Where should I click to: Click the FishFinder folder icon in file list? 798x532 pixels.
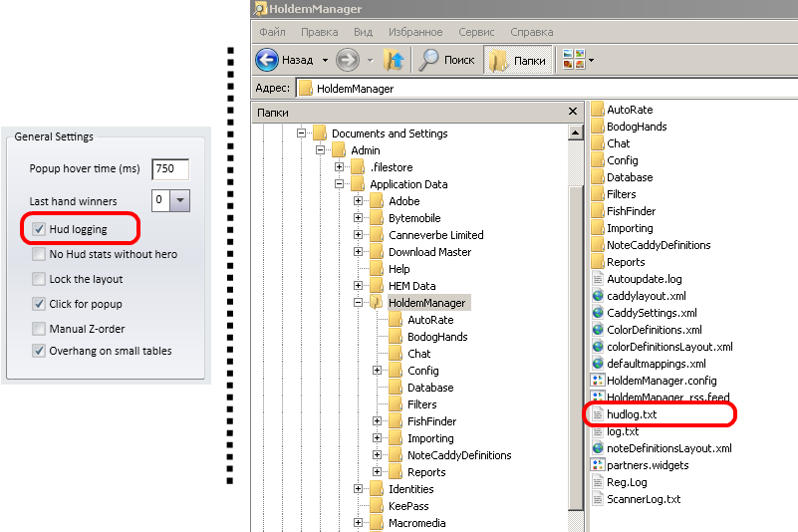[x=598, y=211]
